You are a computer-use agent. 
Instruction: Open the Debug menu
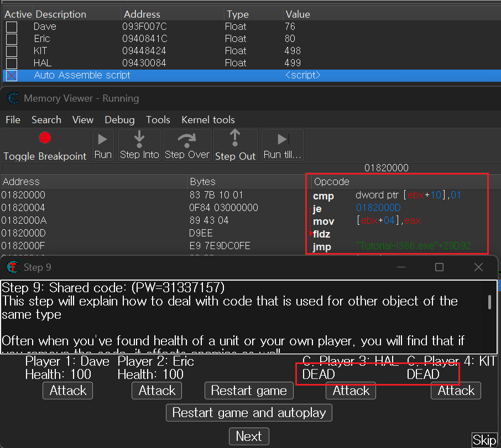tap(119, 120)
